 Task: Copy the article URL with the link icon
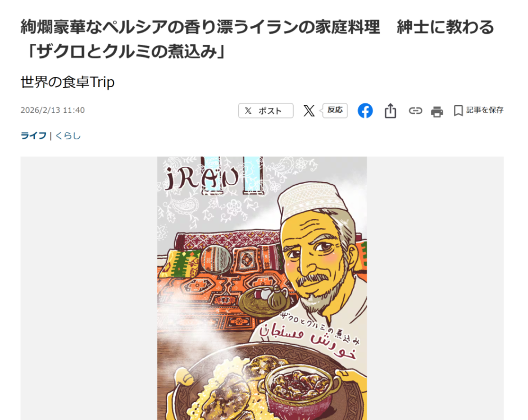click(415, 111)
